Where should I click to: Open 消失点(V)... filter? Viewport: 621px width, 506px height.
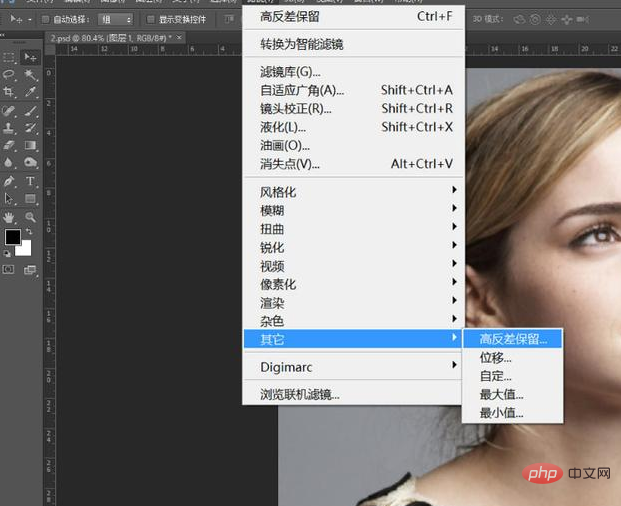[x=352, y=164]
